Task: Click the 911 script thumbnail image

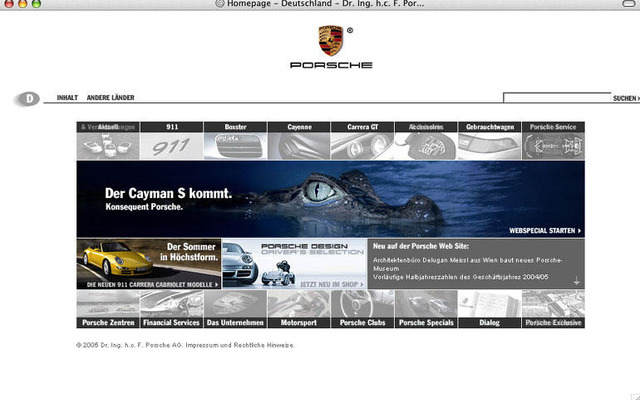Action: point(172,146)
